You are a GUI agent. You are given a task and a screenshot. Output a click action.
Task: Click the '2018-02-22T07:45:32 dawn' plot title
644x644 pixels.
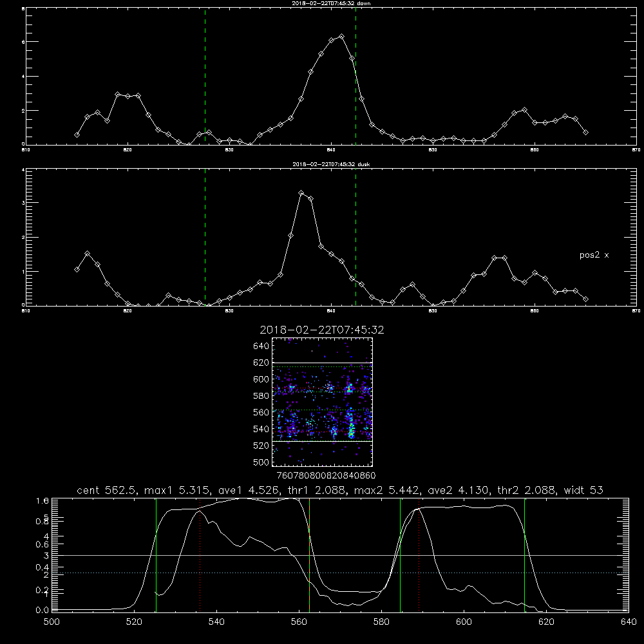pyautogui.click(x=331, y=3)
